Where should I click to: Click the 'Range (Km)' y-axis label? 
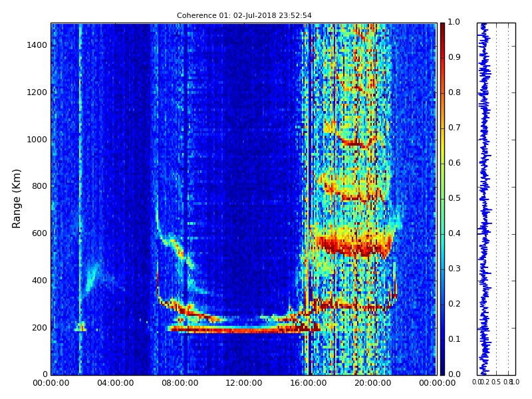(x=16, y=199)
